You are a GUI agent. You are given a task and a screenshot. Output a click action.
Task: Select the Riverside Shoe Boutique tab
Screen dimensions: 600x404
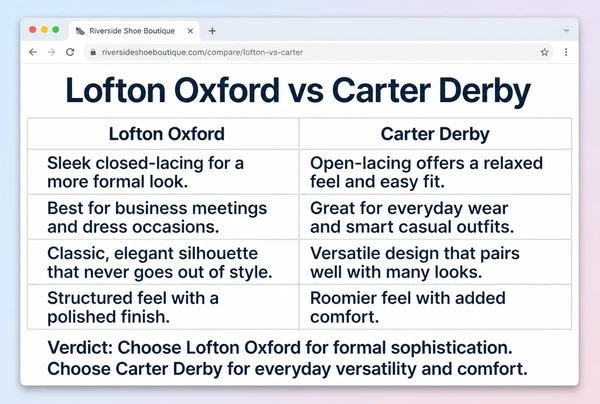pyautogui.click(x=134, y=31)
